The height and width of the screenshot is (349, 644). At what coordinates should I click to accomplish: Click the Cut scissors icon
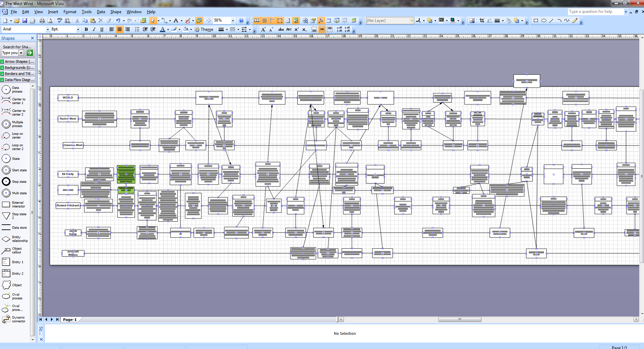(77, 21)
